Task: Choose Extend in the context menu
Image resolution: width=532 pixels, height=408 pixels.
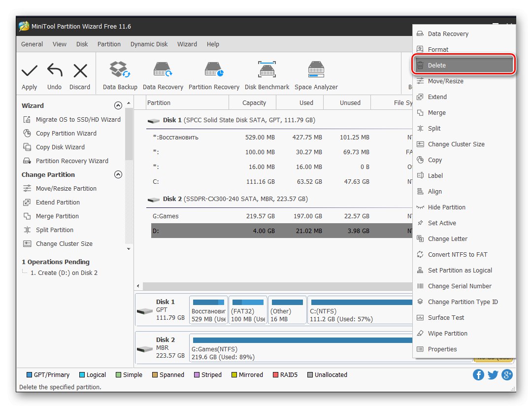Action: click(x=464, y=97)
